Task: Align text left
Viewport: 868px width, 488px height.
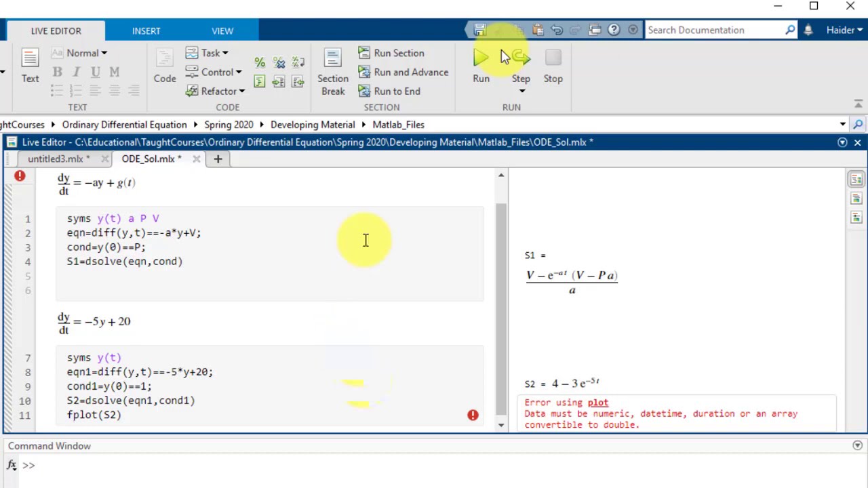Action: (96, 90)
